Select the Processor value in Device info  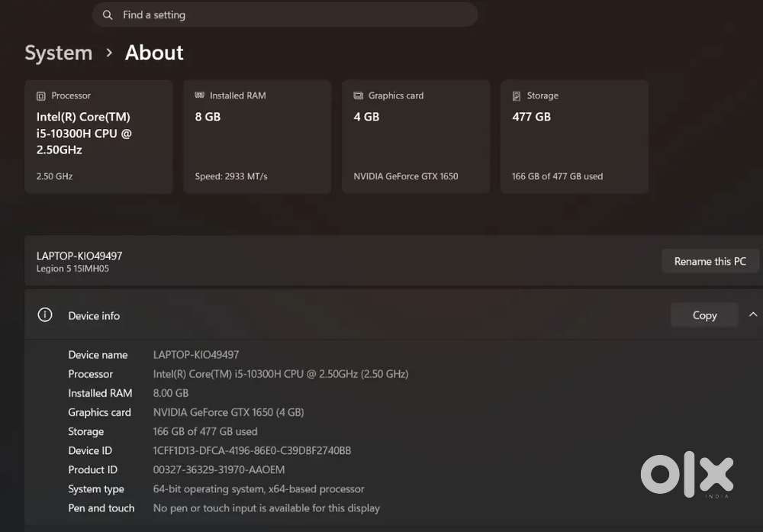tap(281, 374)
